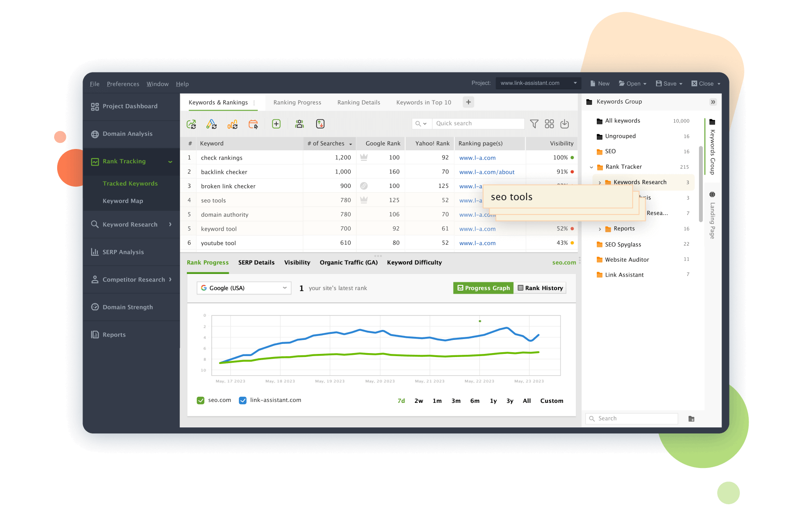The height and width of the screenshot is (506, 812).
Task: Open Project Dashboard in sidebar
Action: tap(131, 106)
